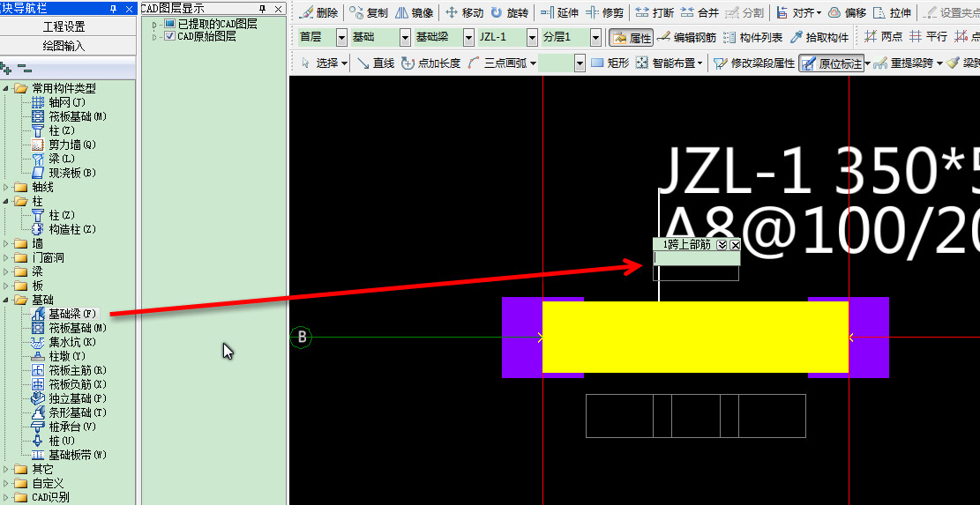Viewport: 980px width, 505px height.
Task: Toggle the 原位标注 in-place annotation mode
Action: tap(831, 63)
